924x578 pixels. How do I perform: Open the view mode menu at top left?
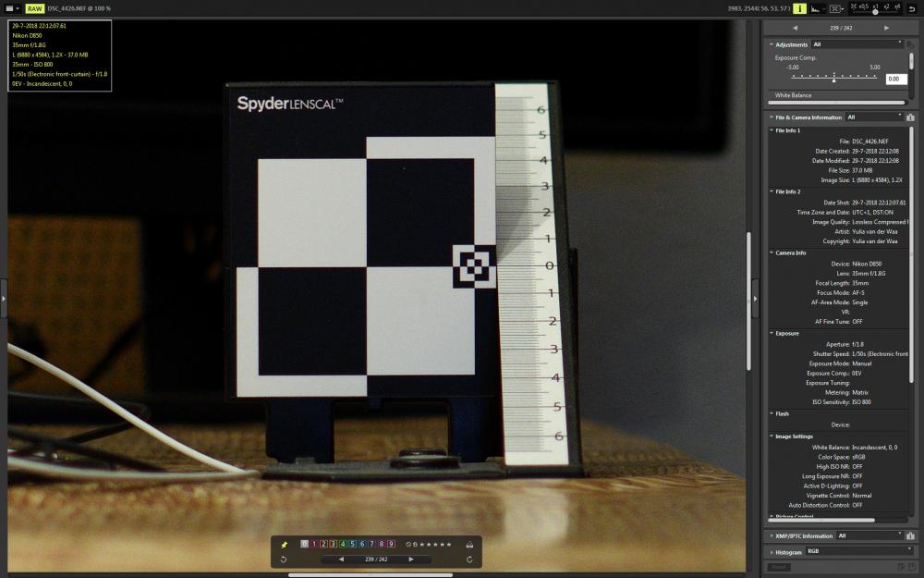12,8
